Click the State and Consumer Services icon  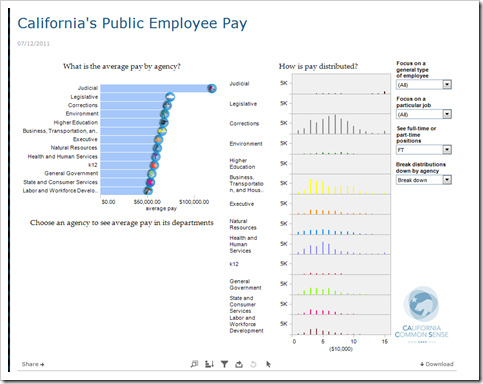tap(150, 182)
